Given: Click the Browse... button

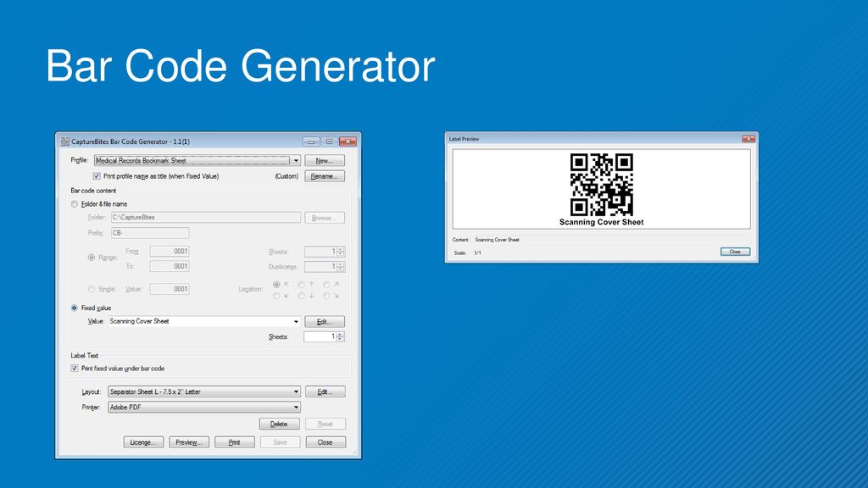Looking at the screenshot, I should [x=325, y=218].
